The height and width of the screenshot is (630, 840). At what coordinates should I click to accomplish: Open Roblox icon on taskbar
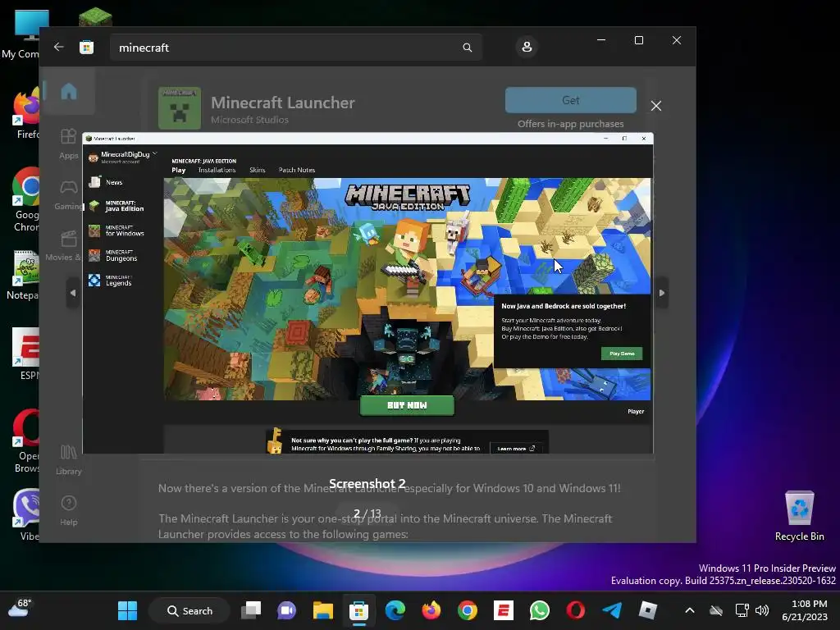tap(648, 610)
